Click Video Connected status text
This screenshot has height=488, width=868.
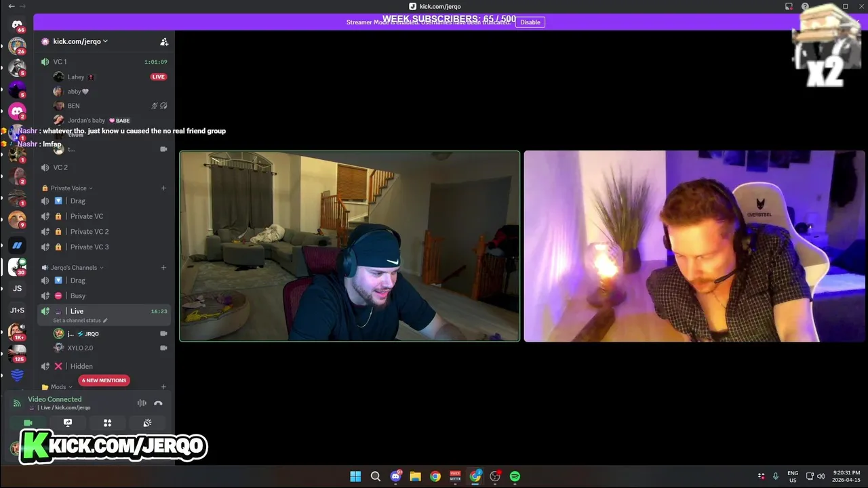coord(54,399)
